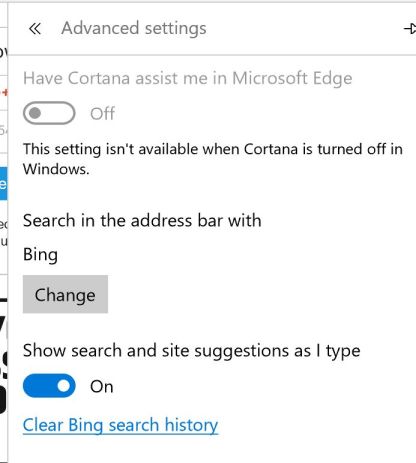Turn off Show search and site suggestions
Screen dimensions: 416x463
49,386
